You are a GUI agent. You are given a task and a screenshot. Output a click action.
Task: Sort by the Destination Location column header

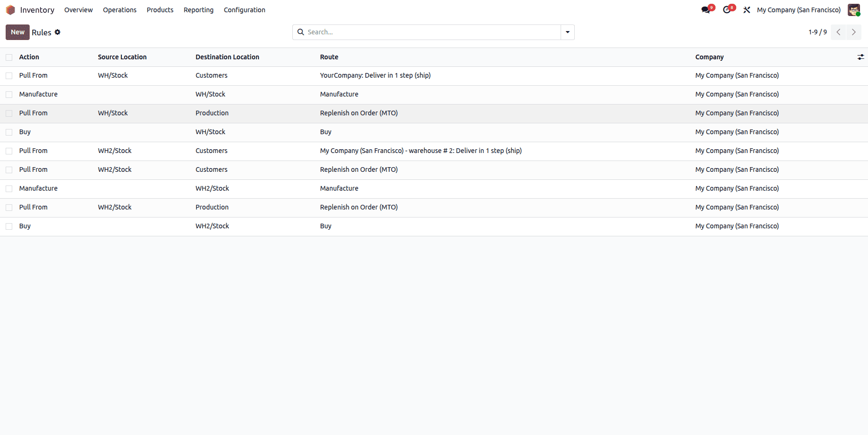click(227, 57)
